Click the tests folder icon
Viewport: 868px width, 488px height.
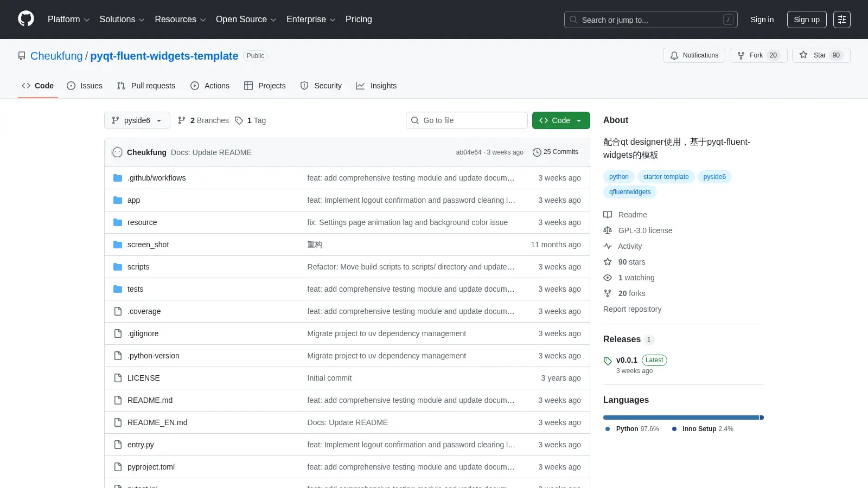point(118,289)
